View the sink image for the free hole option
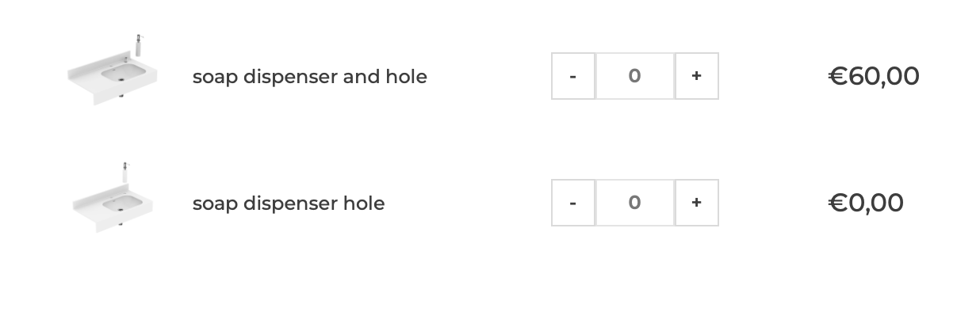This screenshot has width=980, height=331. point(112,198)
